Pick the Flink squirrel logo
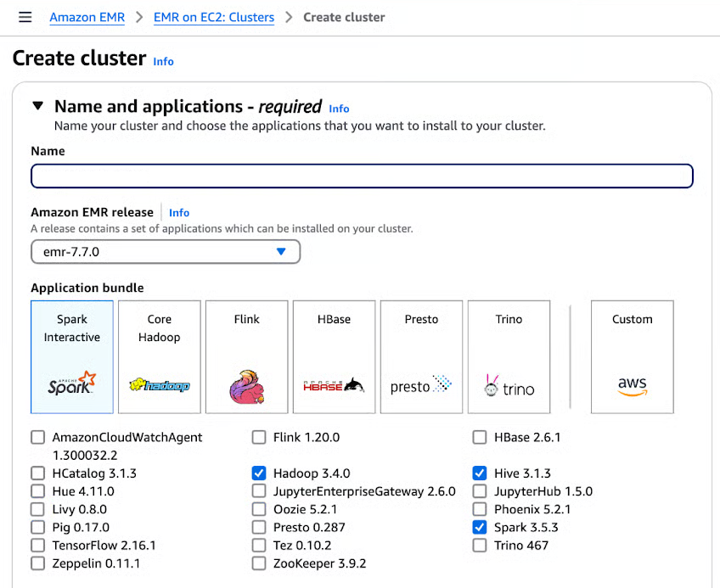The width and height of the screenshot is (720, 588). tap(246, 387)
